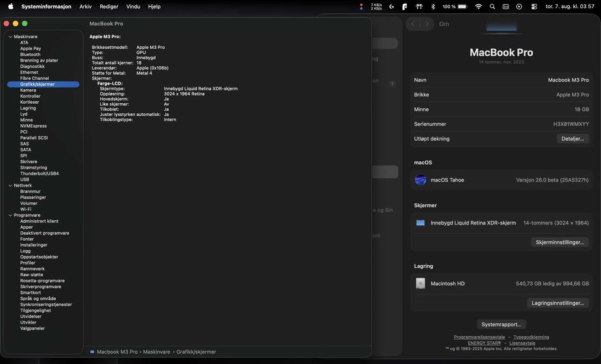Image resolution: width=601 pixels, height=364 pixels.
Task: Click the macOS Tahoe icon
Action: click(421, 180)
